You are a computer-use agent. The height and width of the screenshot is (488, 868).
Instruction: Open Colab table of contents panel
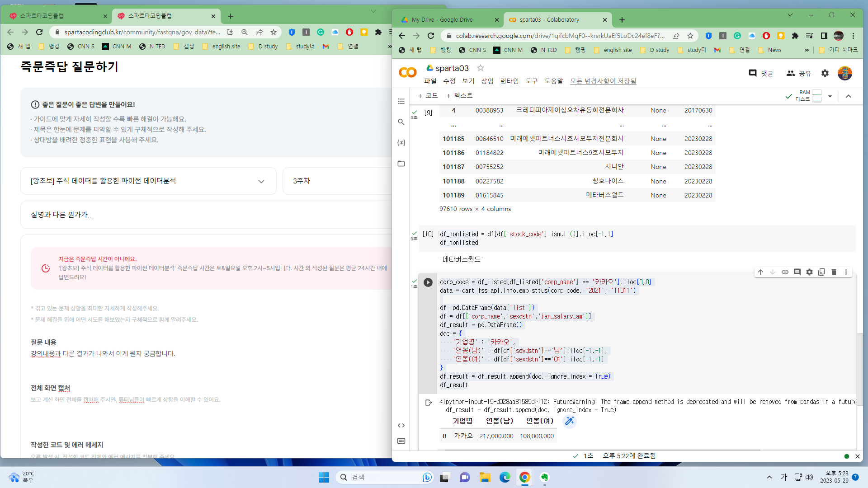coord(401,101)
